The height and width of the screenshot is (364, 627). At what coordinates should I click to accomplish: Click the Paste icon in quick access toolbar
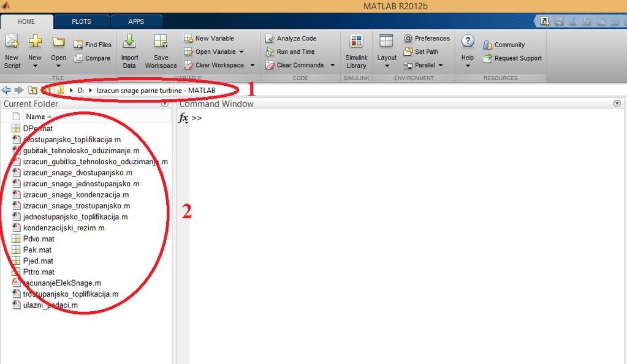point(601,21)
